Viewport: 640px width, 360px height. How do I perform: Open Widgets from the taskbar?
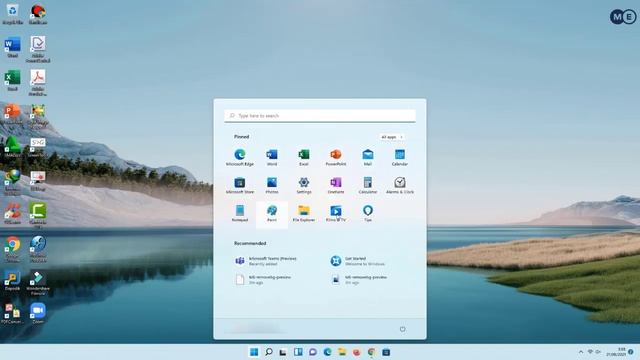(x=298, y=352)
